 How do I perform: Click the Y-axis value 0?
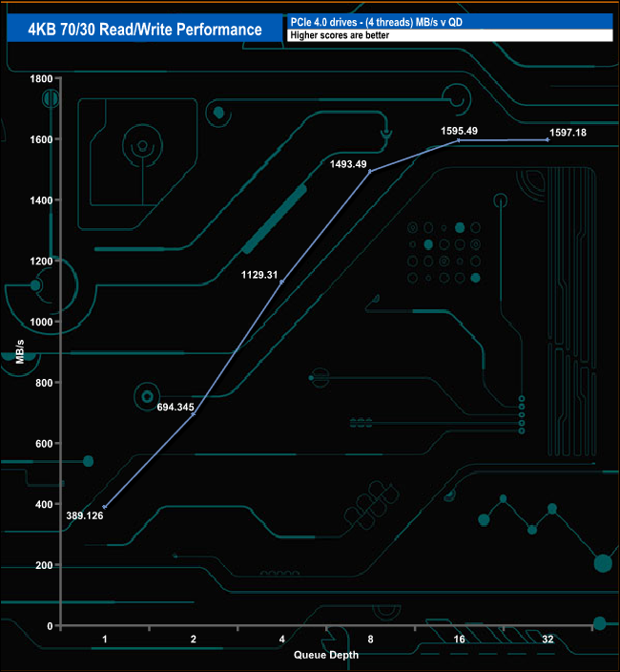click(50, 626)
